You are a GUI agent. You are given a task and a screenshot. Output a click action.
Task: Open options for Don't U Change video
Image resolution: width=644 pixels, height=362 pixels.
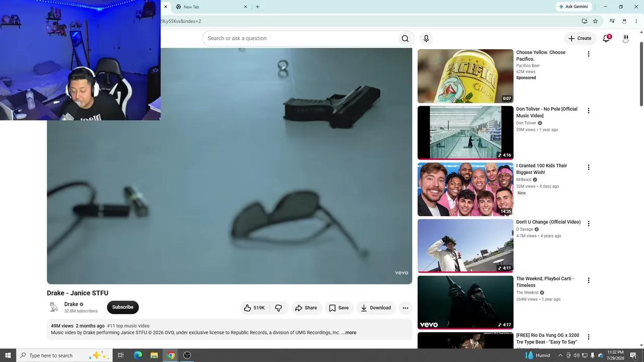click(x=588, y=224)
